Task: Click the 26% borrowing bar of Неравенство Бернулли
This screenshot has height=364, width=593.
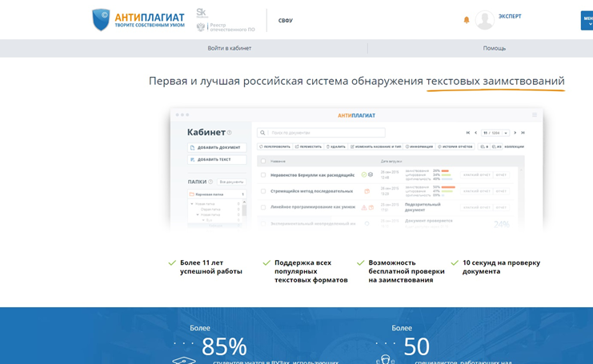Action: (445, 171)
